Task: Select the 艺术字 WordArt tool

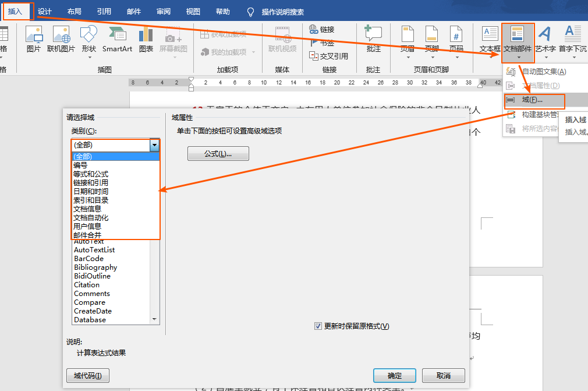Action: pos(546,39)
